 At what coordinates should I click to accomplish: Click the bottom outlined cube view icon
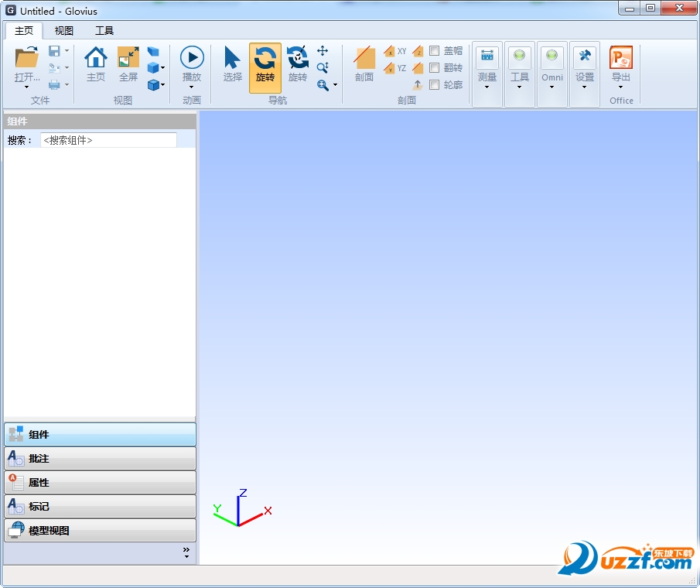tap(153, 84)
